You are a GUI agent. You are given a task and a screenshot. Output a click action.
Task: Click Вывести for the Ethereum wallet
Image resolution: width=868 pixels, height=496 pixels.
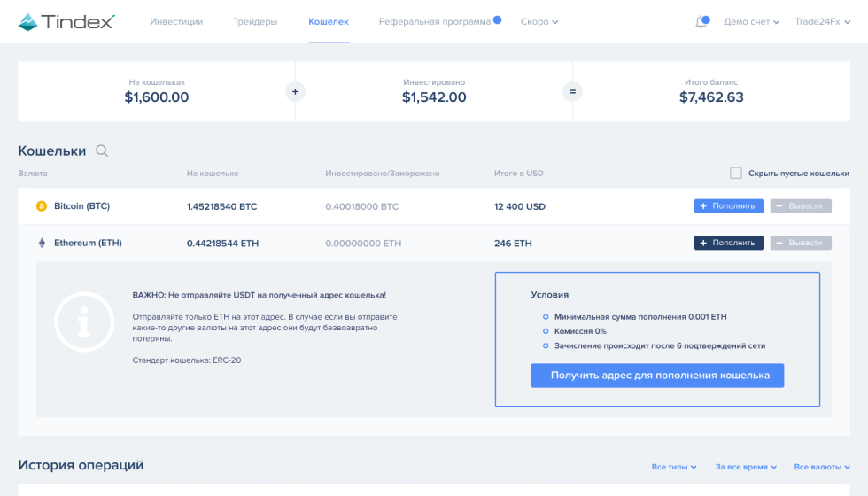(x=801, y=243)
